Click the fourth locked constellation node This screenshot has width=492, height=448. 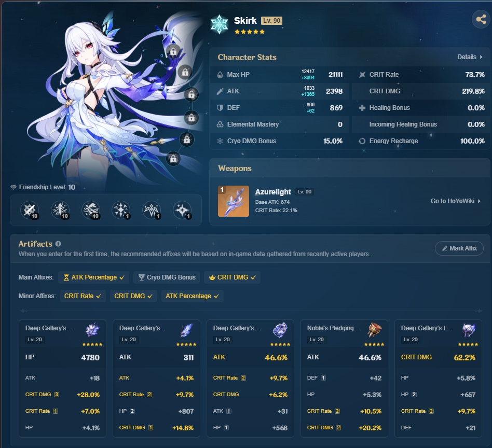(x=192, y=118)
